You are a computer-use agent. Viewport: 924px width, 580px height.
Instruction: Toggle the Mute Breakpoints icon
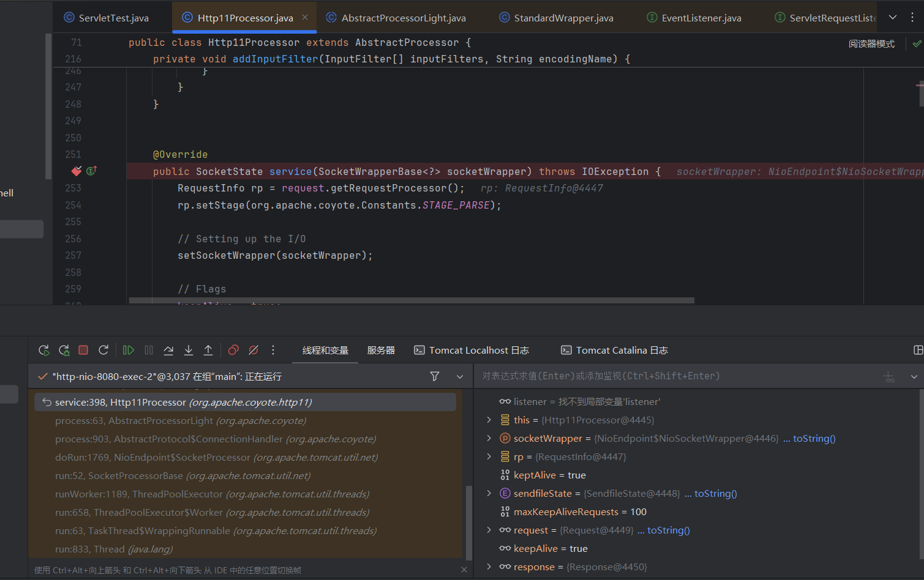pos(254,350)
